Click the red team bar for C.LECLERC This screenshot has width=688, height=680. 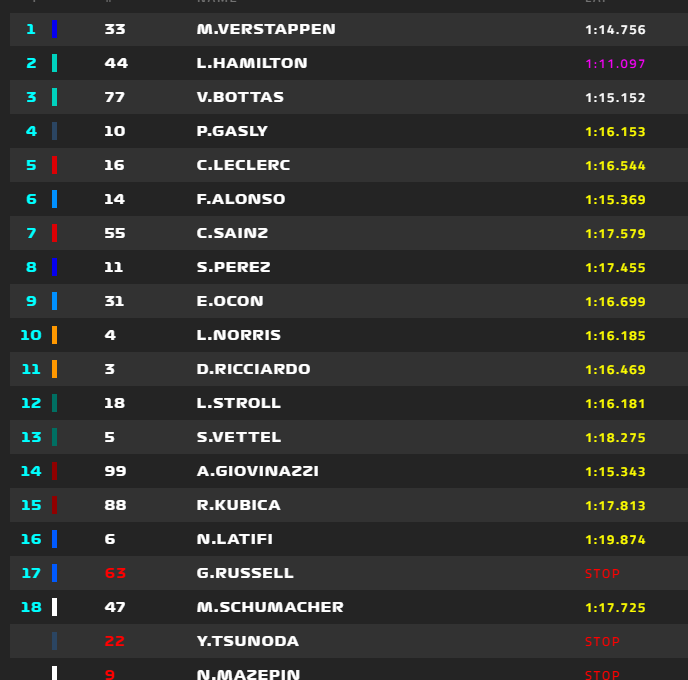(55, 165)
